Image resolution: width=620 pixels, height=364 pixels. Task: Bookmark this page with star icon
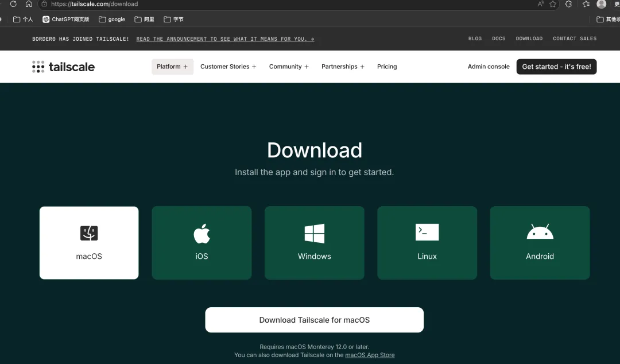pos(553,4)
